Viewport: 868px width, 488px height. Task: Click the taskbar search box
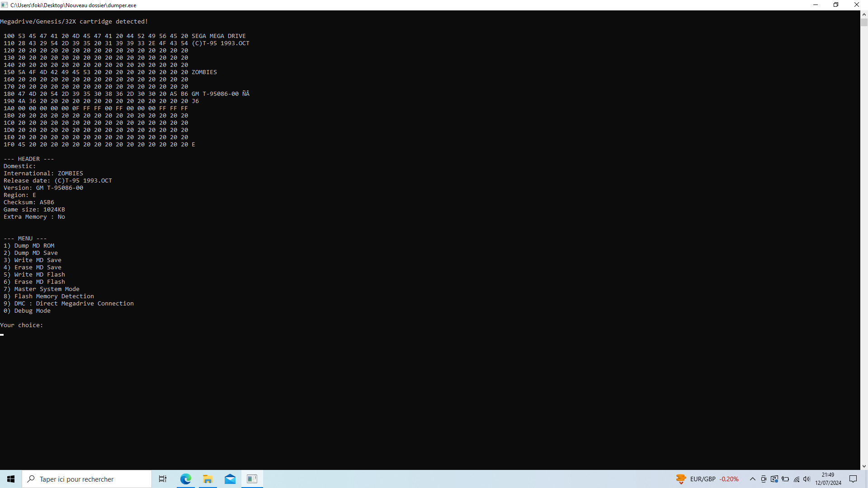(87, 479)
